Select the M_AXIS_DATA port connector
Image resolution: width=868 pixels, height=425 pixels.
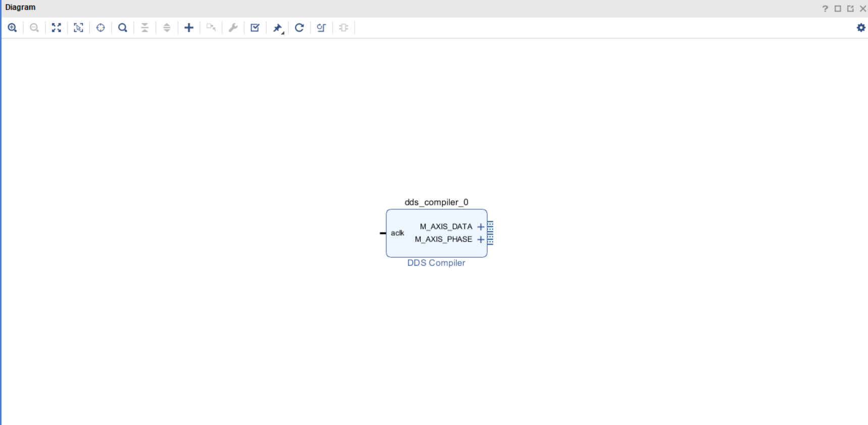pyautogui.click(x=490, y=227)
